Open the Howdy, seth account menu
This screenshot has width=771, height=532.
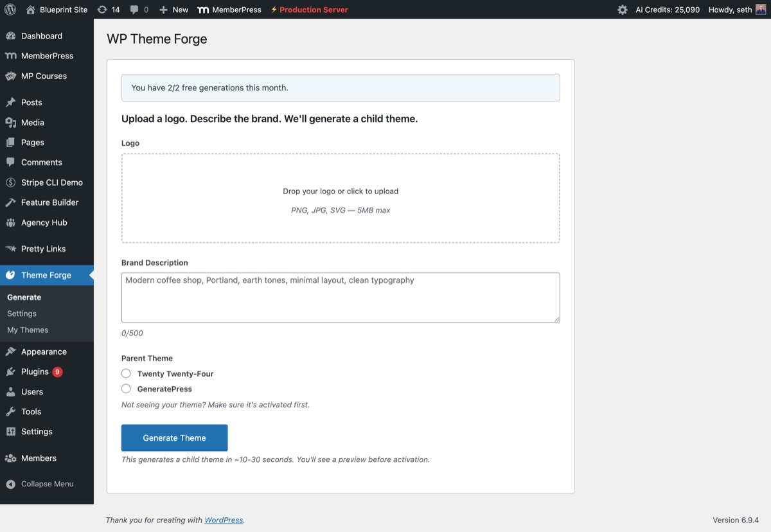tap(730, 10)
